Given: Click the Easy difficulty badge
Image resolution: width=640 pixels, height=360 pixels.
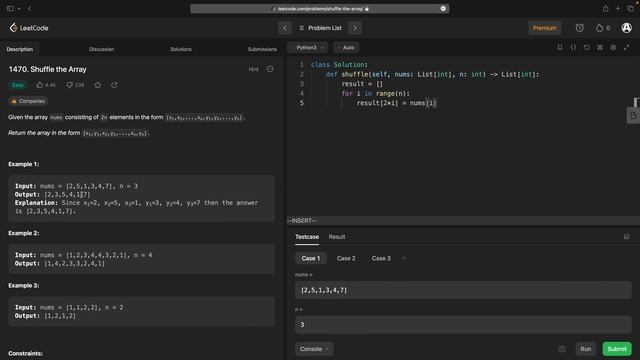Looking at the screenshot, I should [x=18, y=85].
